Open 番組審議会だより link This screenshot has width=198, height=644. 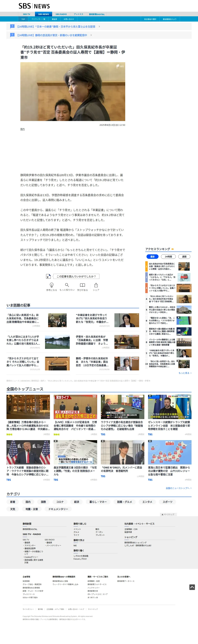pos(169,19)
